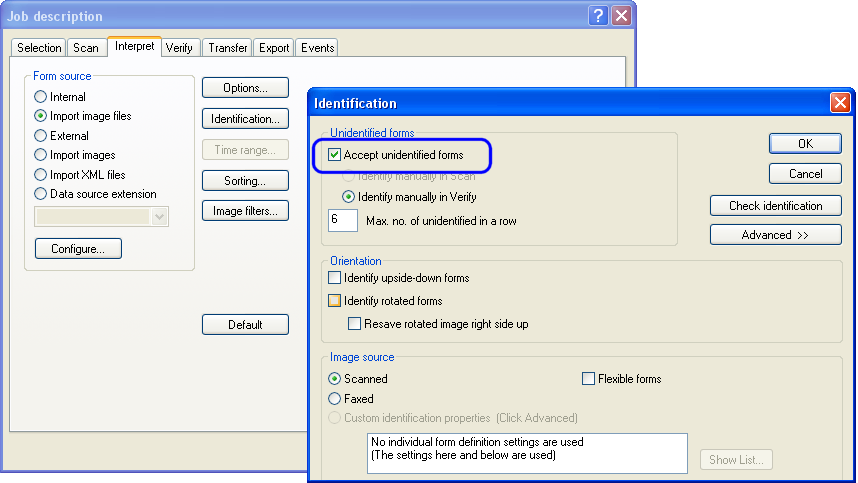
Task: Go to the Selection tab
Action: 39,48
